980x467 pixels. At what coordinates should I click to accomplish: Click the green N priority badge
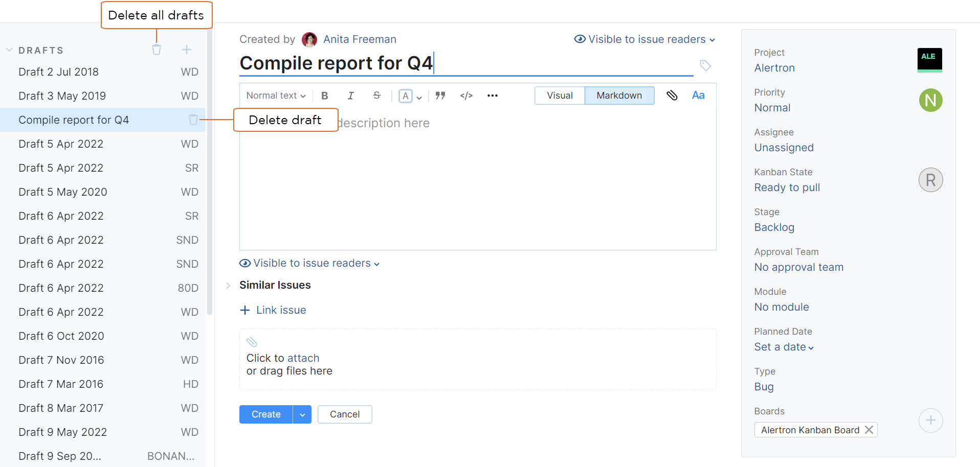930,100
